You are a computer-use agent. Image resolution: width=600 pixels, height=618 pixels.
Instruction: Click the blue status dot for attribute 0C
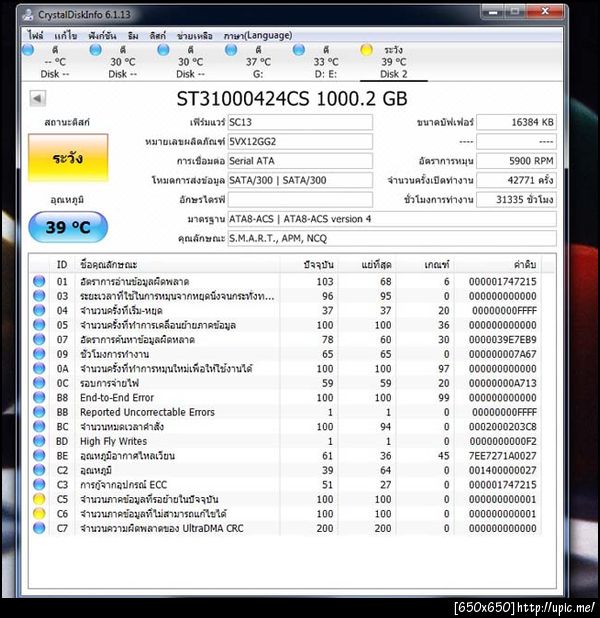click(39, 383)
